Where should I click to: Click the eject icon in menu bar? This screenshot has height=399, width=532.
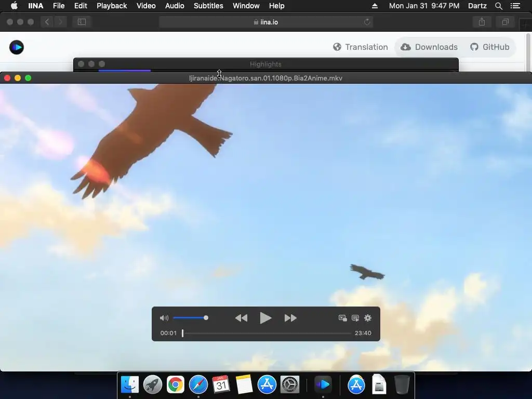[x=375, y=6]
